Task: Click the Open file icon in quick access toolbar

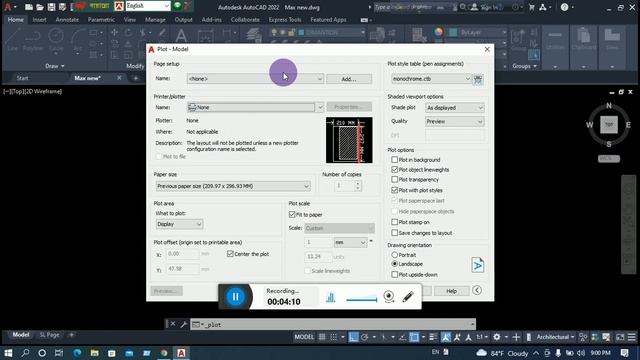Action: pos(40,7)
